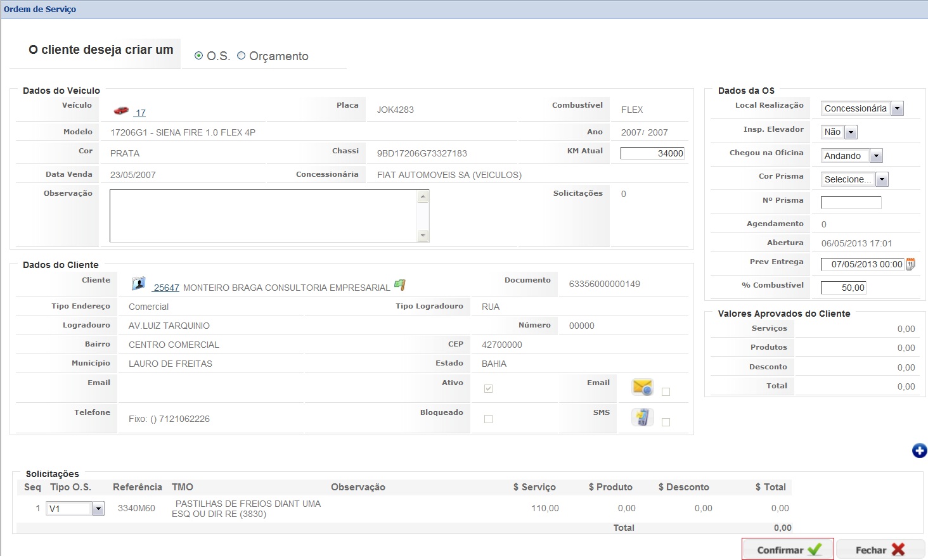Open the client card icon beside 25647

[x=139, y=284]
